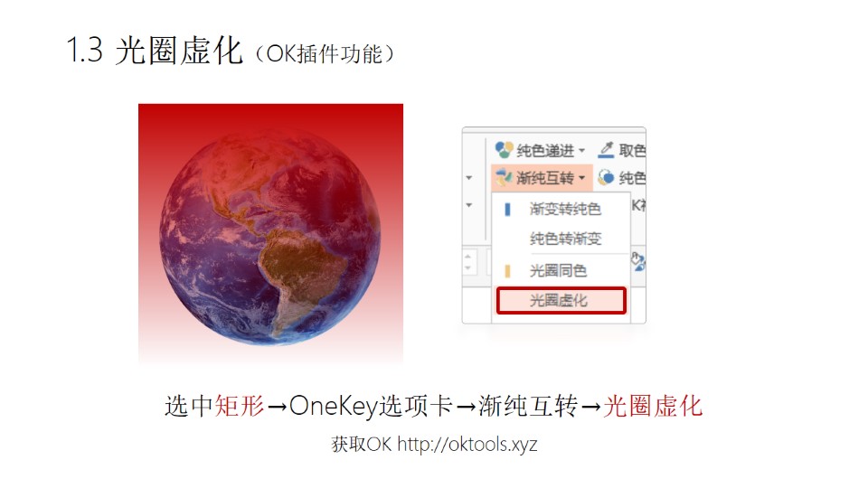Click the yellow bar icon beside 光圈同色
The height and width of the screenshot is (488, 868).
(507, 271)
